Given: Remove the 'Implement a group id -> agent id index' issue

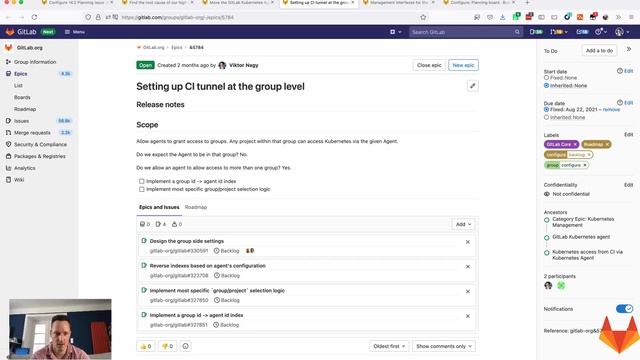Looking at the screenshot, I should pyautogui.click(x=468, y=316).
